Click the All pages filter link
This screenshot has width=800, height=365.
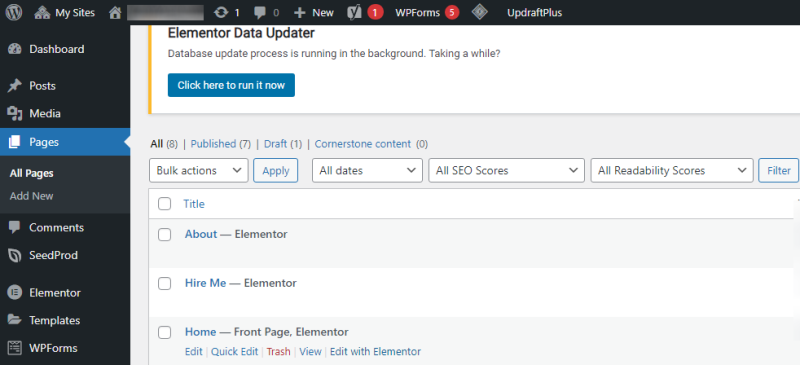click(157, 144)
